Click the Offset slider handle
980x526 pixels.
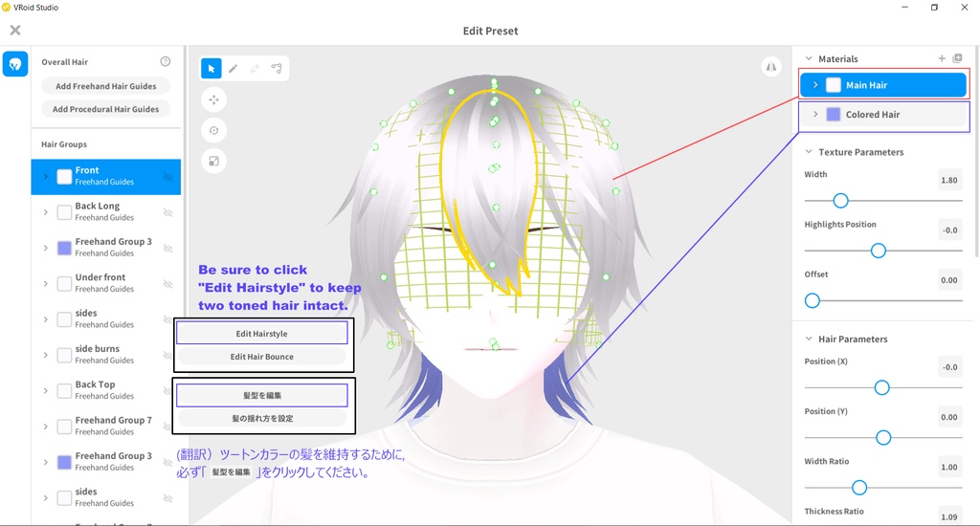(x=812, y=300)
